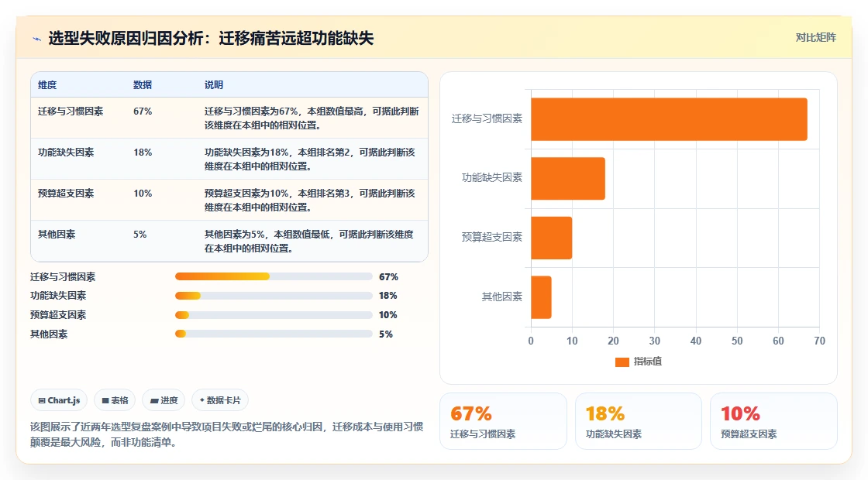Click the 5% value in table
868x480 pixels.
(x=140, y=235)
